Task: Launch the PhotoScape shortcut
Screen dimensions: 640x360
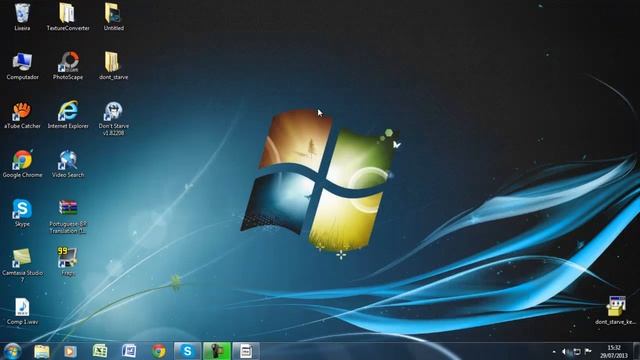Action: (x=68, y=66)
